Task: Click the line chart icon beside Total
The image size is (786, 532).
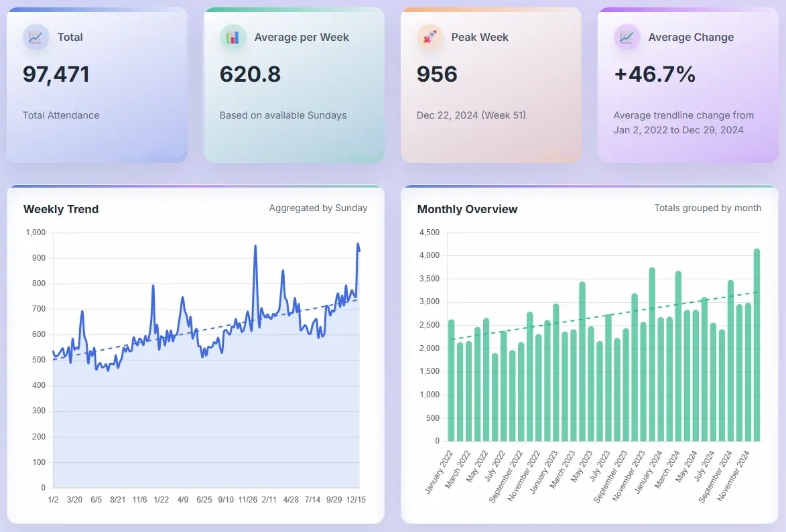Action: (35, 38)
